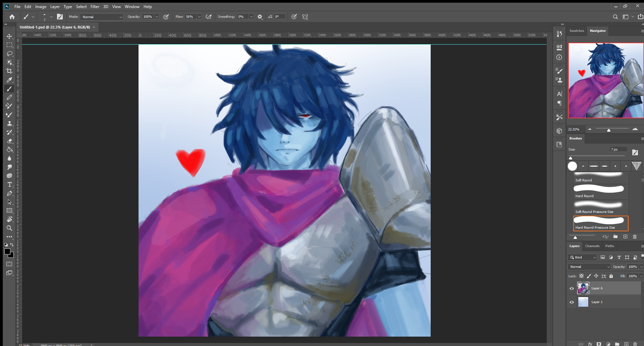
Task: Choose the Soft Round brush preset
Action: point(599,177)
